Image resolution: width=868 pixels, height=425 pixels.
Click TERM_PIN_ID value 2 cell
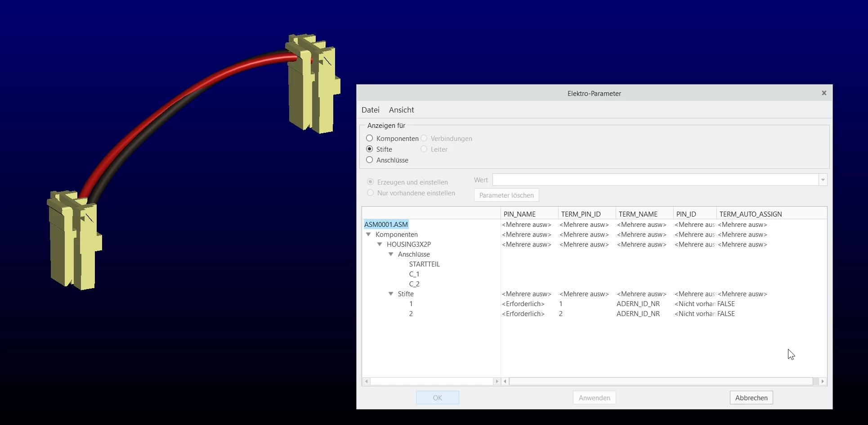coord(561,314)
